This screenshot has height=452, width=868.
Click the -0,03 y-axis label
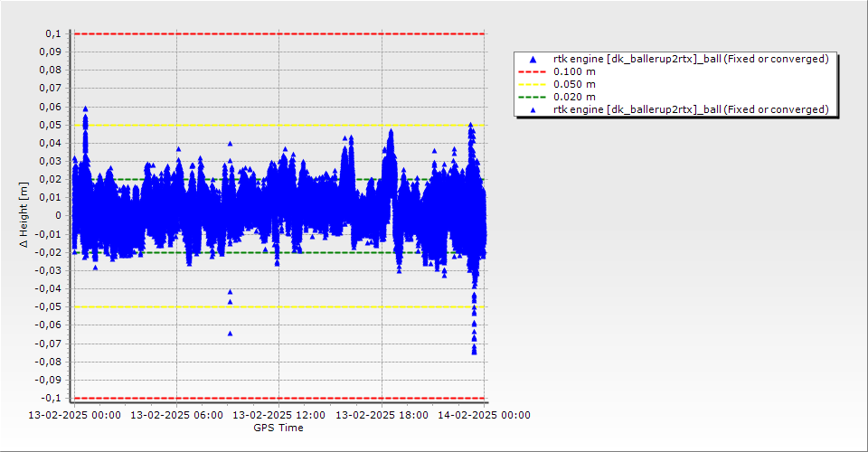point(48,270)
